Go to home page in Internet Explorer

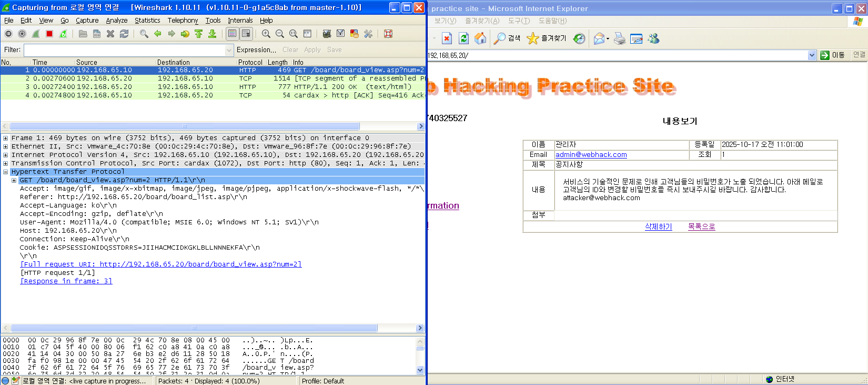(x=480, y=38)
